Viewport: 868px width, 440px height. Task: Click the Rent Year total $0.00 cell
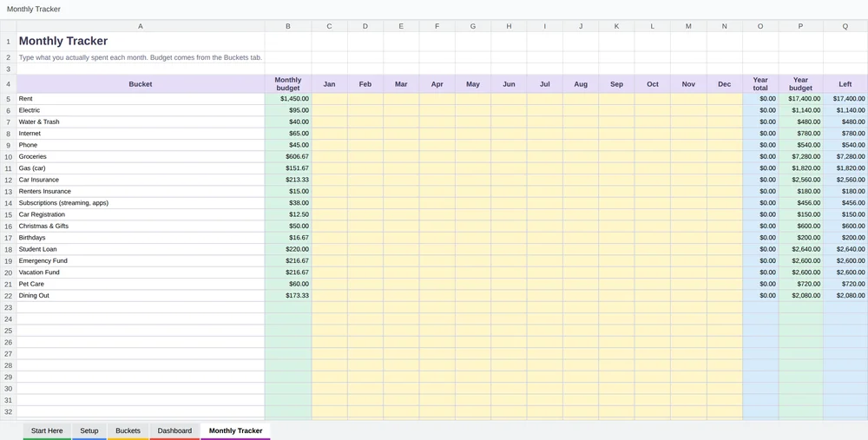760,99
